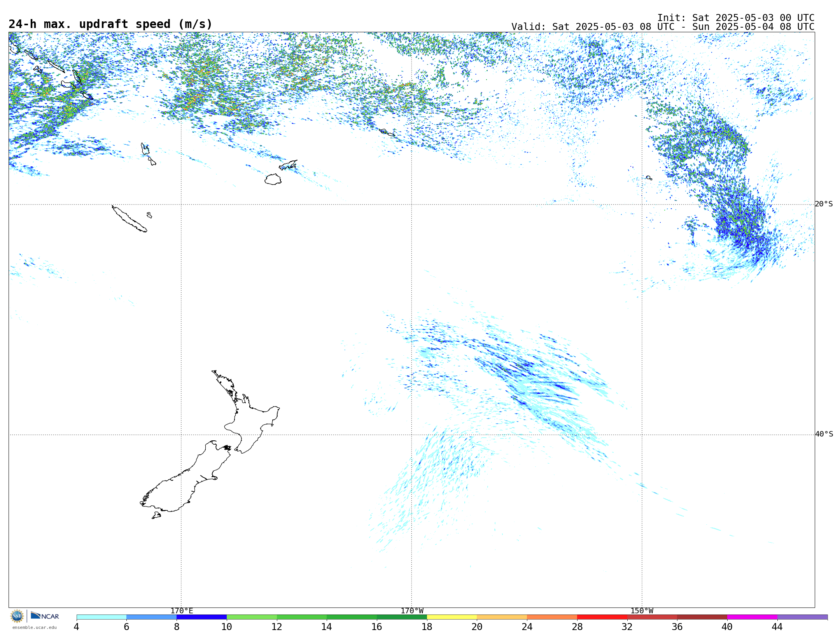This screenshot has width=840, height=632.
Task: Click the colorbar tick label '36'
Action: click(677, 627)
